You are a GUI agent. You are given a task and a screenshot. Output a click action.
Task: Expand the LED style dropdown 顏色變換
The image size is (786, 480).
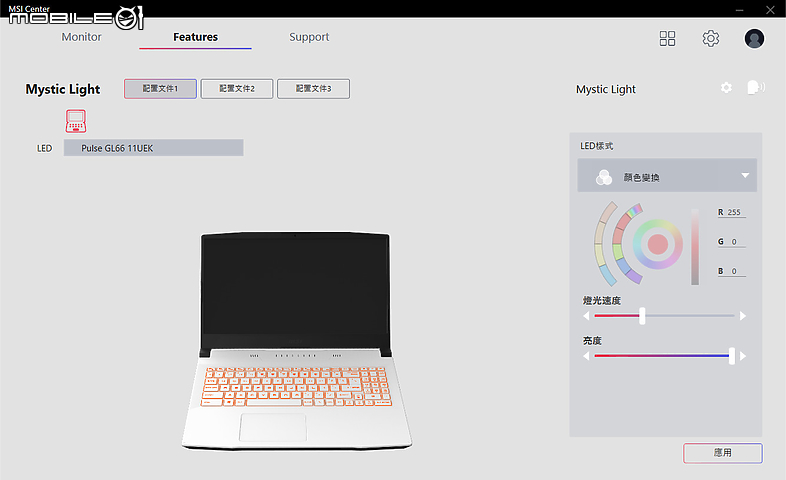667,176
